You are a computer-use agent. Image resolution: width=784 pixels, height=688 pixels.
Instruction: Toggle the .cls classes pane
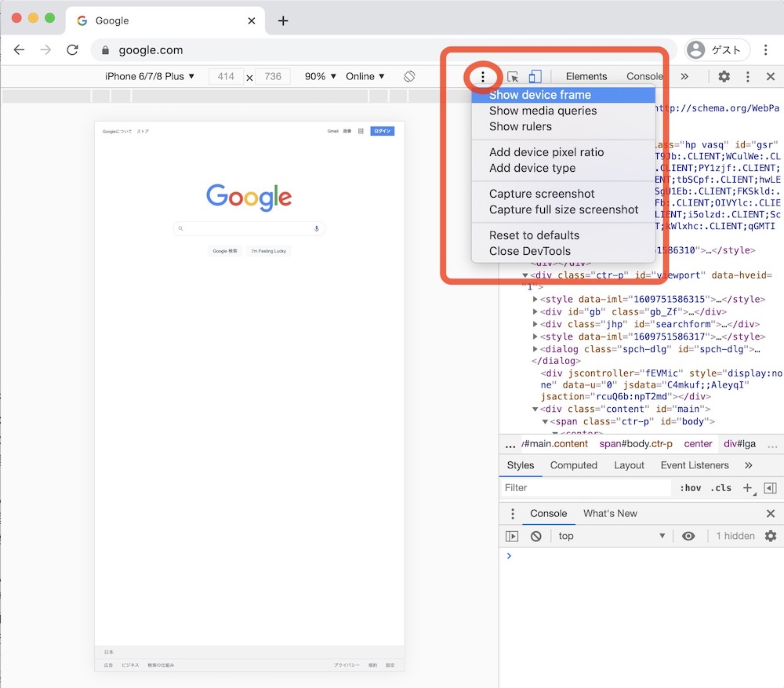pyautogui.click(x=721, y=488)
